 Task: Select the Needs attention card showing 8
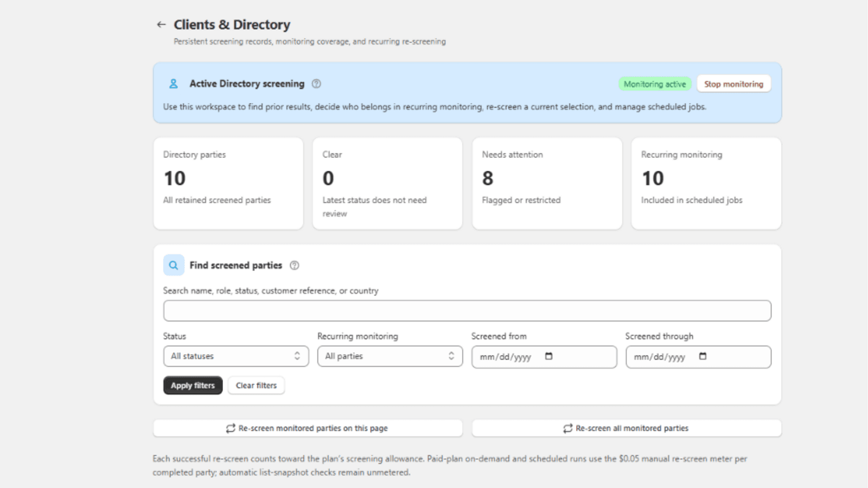point(547,183)
